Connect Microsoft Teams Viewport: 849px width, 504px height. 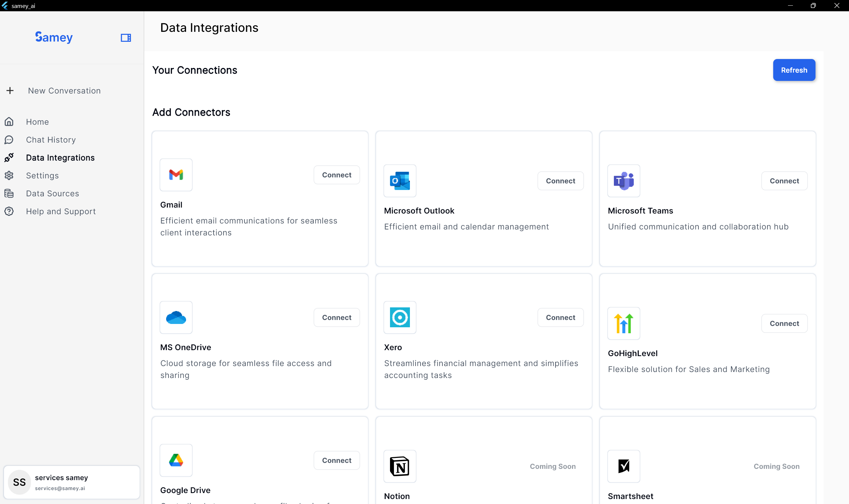[784, 181]
